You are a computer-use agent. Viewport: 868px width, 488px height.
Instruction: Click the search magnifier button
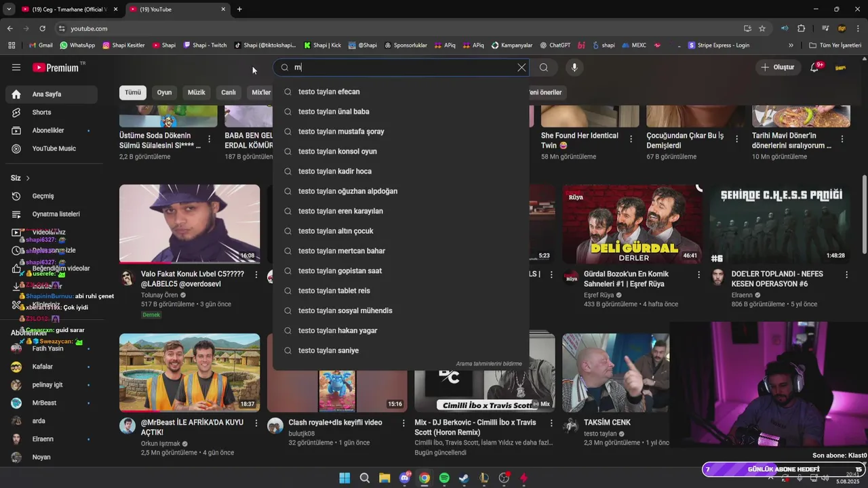(x=544, y=67)
